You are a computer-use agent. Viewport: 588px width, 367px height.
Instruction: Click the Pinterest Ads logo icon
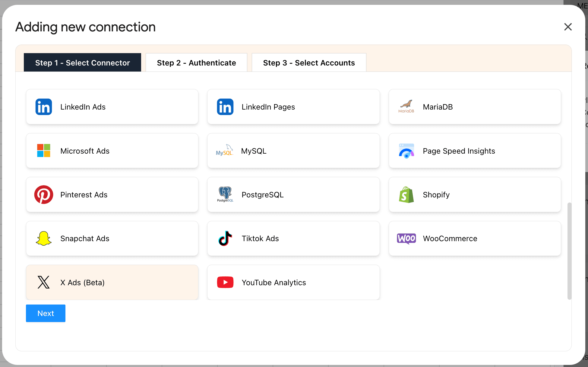44,195
